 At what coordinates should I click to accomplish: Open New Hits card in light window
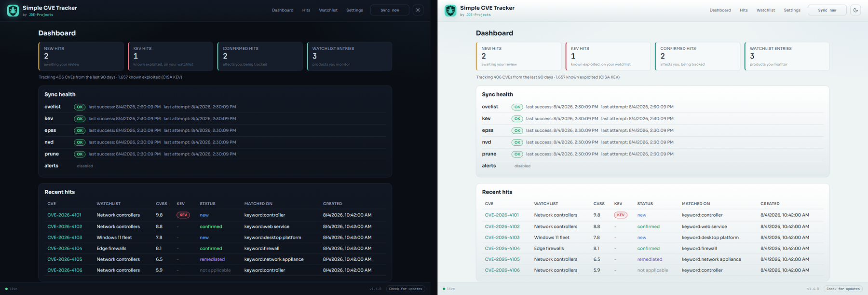pos(518,56)
